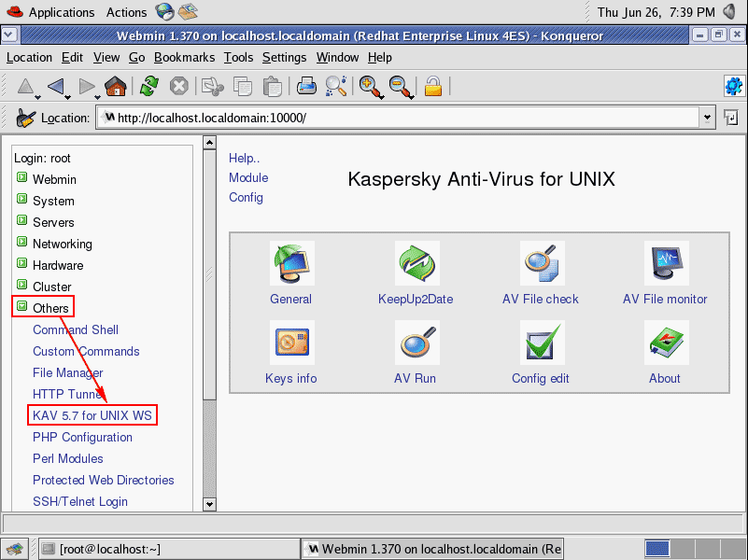748x560 pixels.
Task: Expand the System category
Action: point(21,199)
